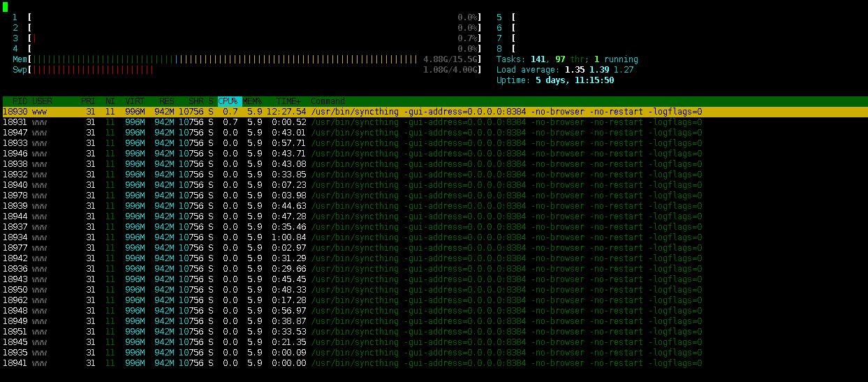Select process row with PID 18934
This screenshot has height=382, width=868.
click(353, 237)
